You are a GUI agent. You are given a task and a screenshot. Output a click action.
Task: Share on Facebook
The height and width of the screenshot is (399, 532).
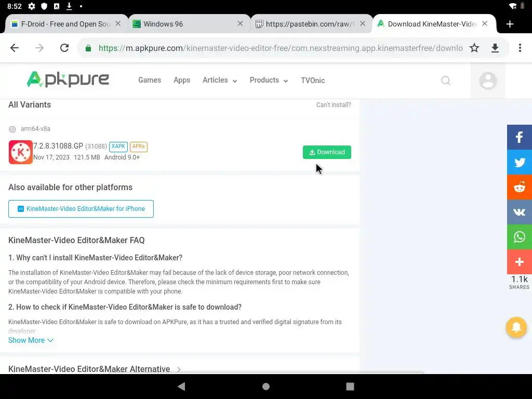(520, 137)
